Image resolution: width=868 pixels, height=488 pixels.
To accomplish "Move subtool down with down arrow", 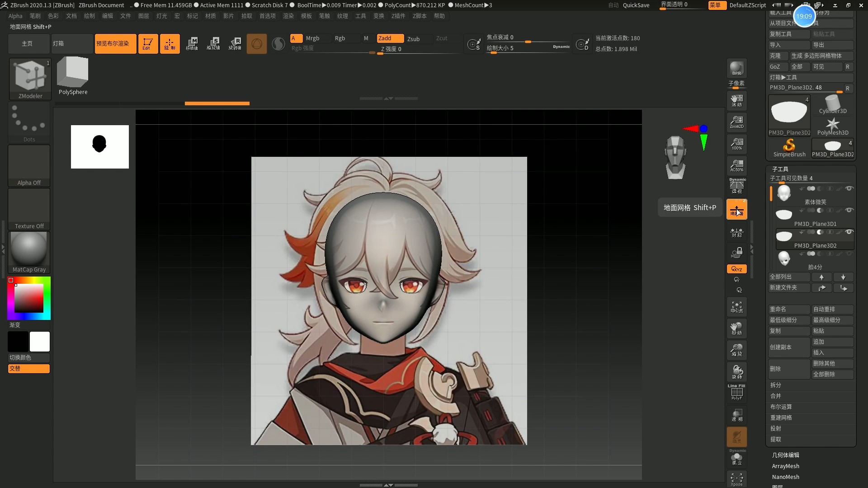I will click(843, 277).
